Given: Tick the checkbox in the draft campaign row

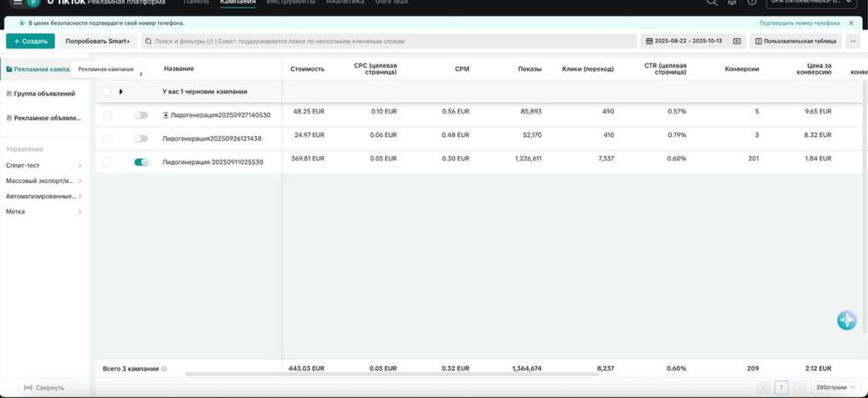Looking at the screenshot, I should 107,92.
